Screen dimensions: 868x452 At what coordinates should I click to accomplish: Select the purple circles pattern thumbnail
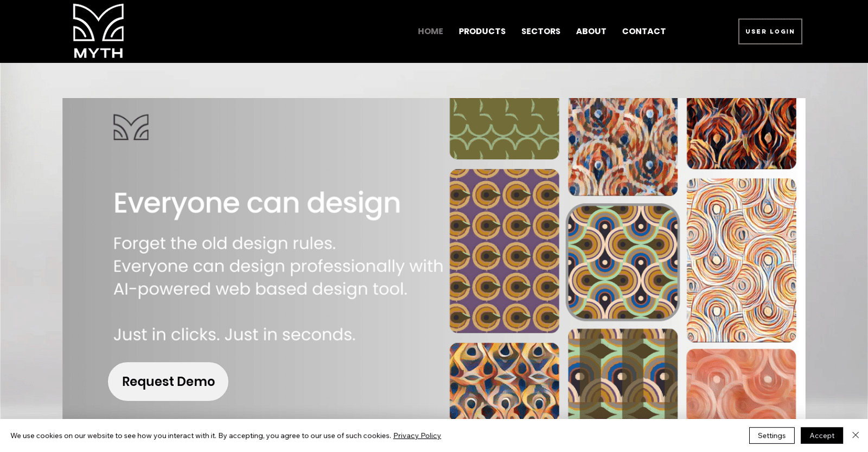[504, 251]
